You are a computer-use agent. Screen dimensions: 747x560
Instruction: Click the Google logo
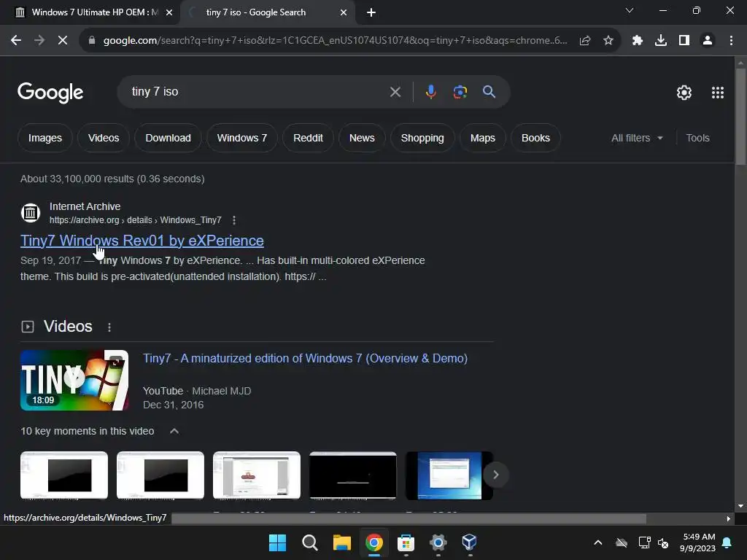[50, 93]
